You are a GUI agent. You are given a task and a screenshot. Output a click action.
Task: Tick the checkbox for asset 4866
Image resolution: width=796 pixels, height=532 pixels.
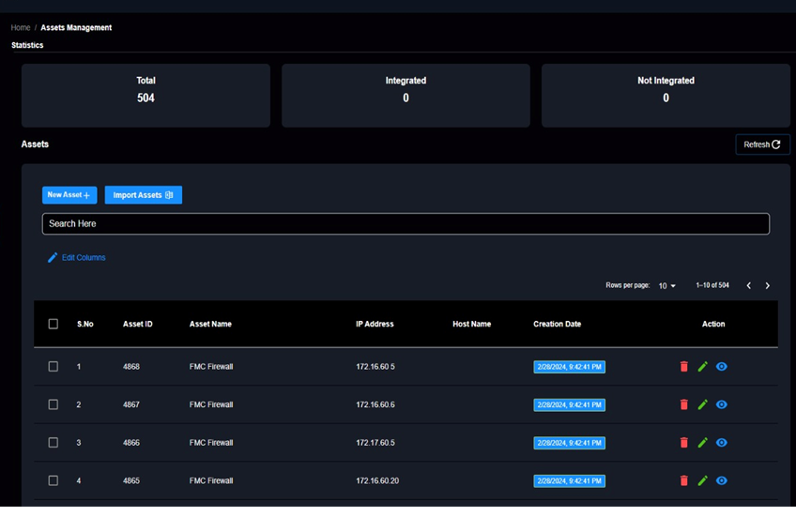pos(54,443)
